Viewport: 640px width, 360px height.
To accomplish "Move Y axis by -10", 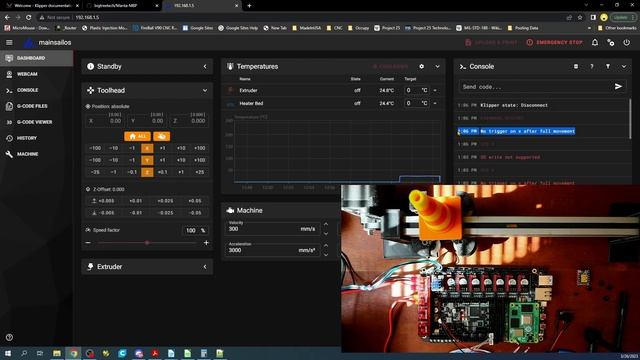I will [x=114, y=160].
